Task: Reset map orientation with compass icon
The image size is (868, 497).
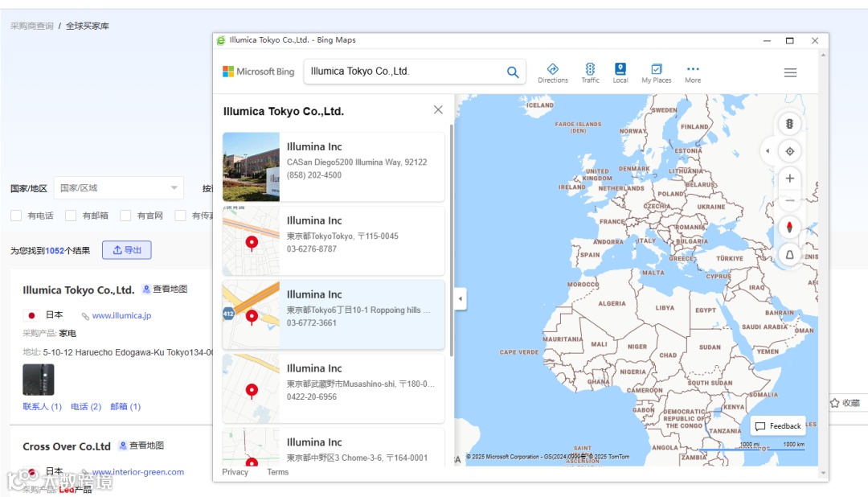Action: pos(789,227)
